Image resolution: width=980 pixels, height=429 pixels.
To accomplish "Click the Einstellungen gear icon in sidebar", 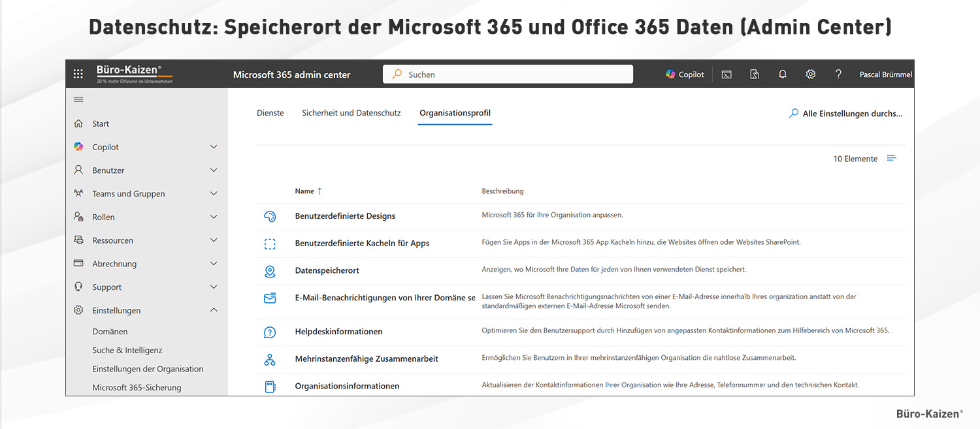I will click(x=78, y=310).
